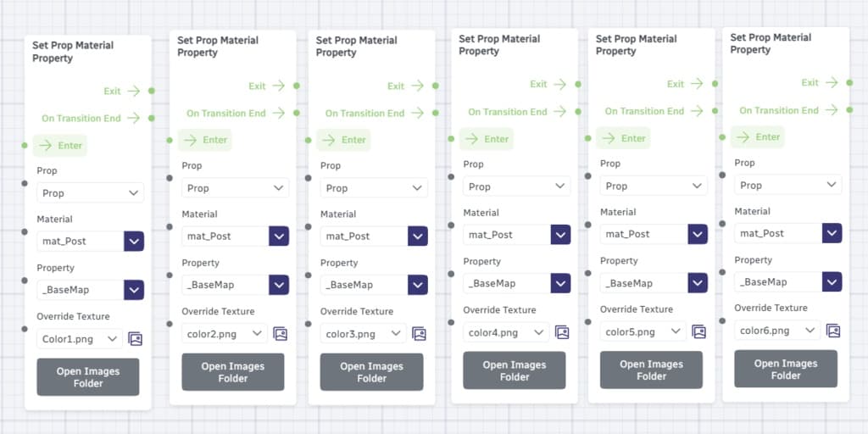Select title of the Color1.png node

[73, 52]
